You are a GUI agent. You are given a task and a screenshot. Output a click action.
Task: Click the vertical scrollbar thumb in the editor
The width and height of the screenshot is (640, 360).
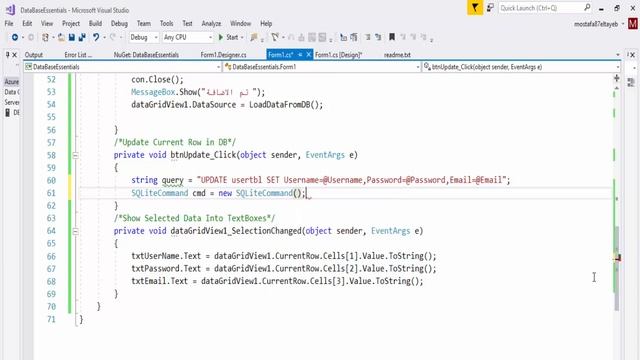(x=616, y=269)
